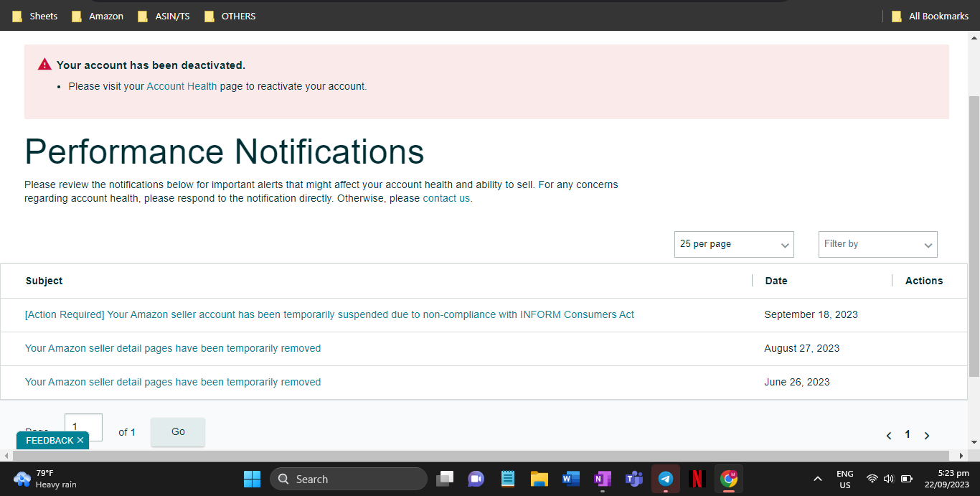Open the OTHERS bookmark folder

(230, 16)
